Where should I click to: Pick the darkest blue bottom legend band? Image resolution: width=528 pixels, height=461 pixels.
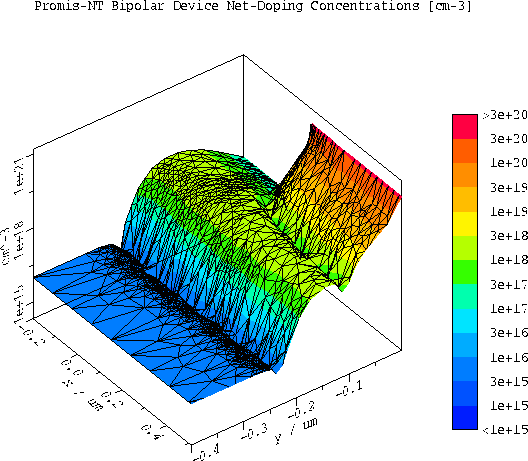pos(465,417)
